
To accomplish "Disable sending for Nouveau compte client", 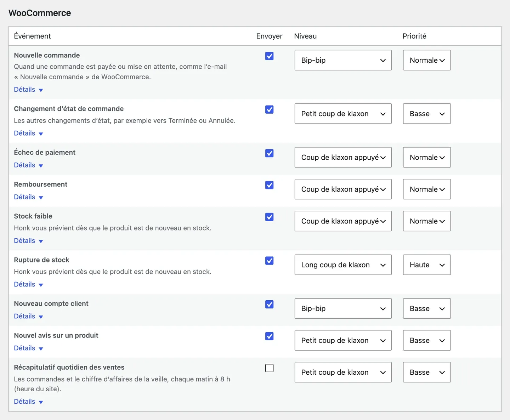I will (x=269, y=304).
